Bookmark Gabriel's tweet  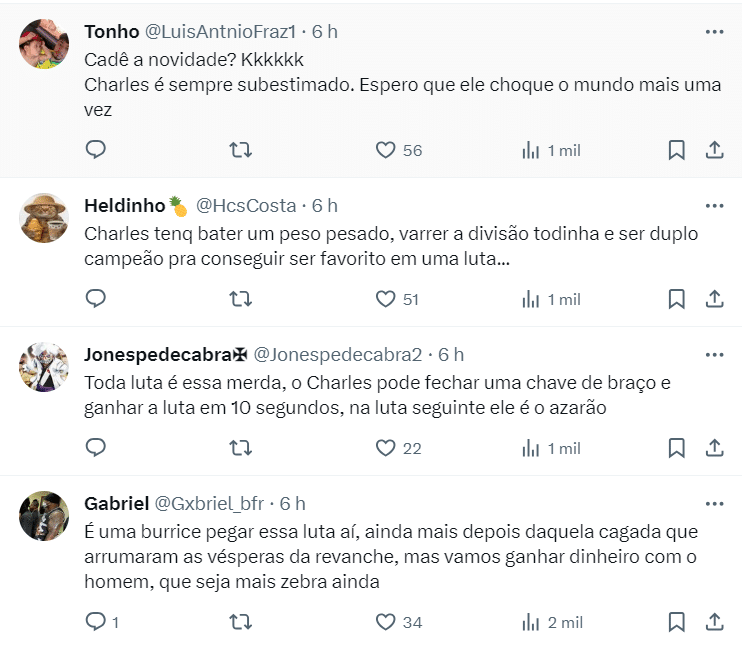pos(676,622)
